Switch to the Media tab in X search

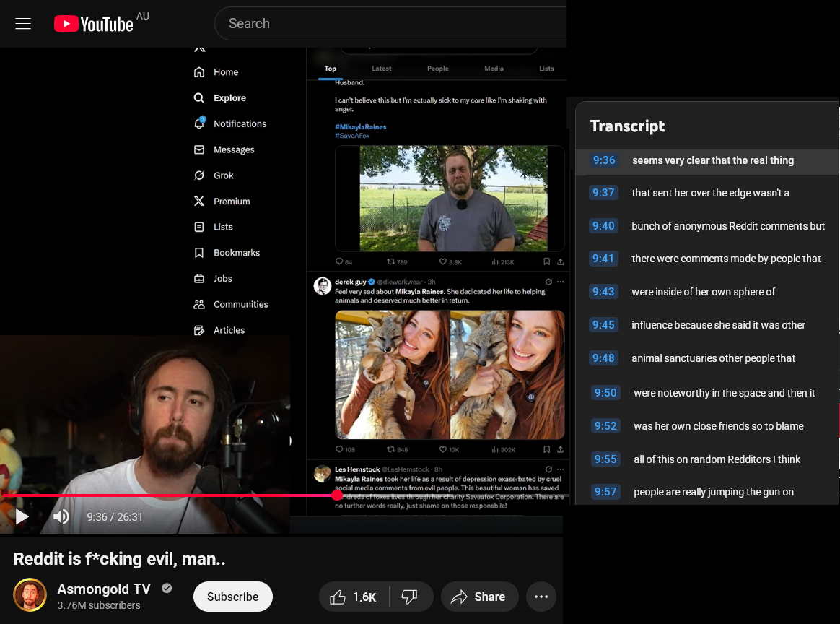click(x=494, y=69)
